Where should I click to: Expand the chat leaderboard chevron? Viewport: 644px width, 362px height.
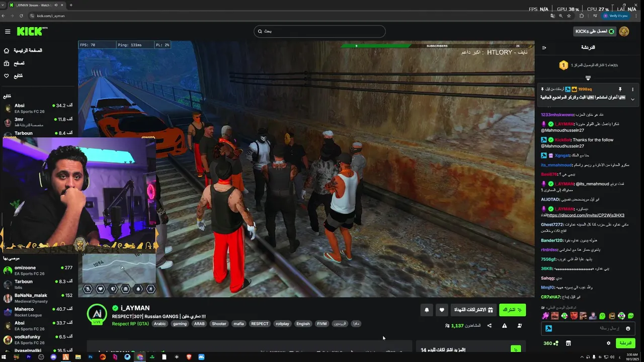pos(588,78)
